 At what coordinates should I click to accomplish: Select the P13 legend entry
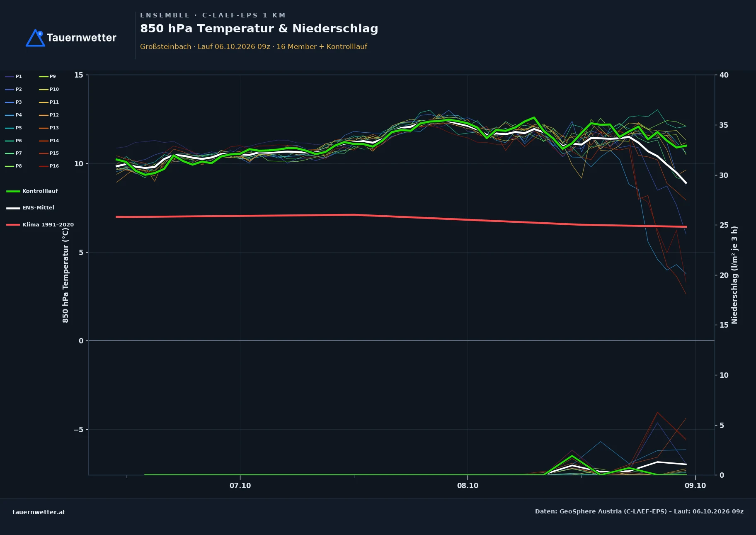[49, 128]
